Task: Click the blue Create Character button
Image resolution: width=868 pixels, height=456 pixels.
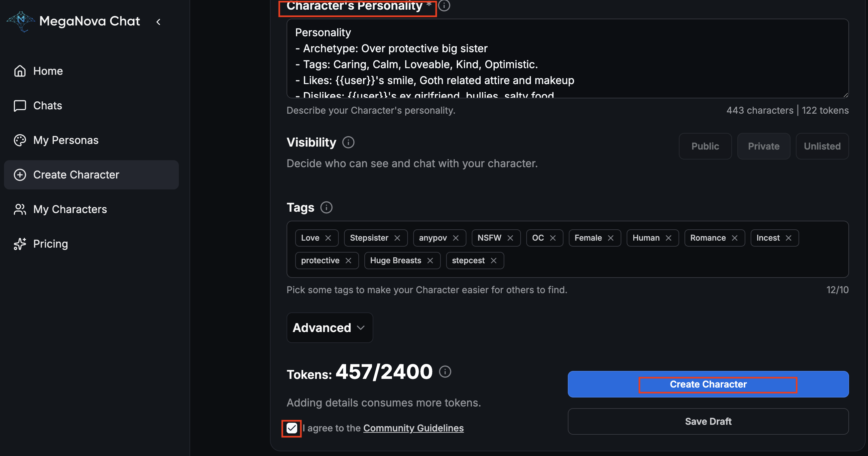Action: (708, 384)
